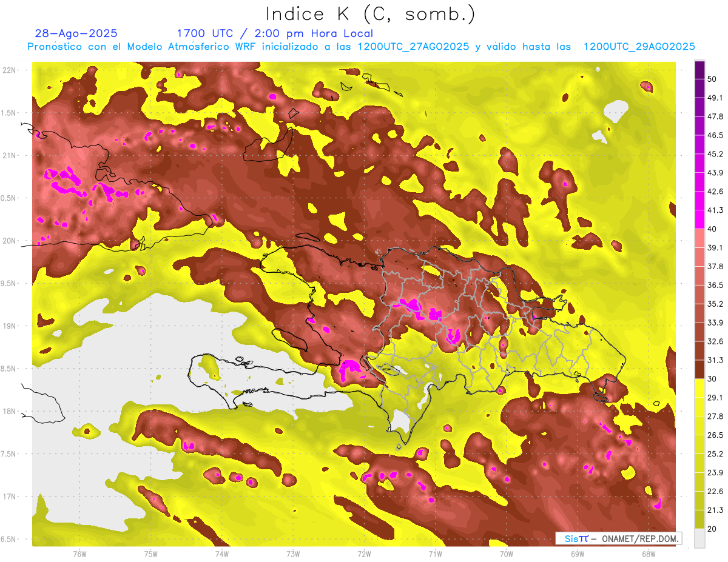This screenshot has height=562, width=728.
Task: Click the '40' colorbar value
Action: pos(712,229)
